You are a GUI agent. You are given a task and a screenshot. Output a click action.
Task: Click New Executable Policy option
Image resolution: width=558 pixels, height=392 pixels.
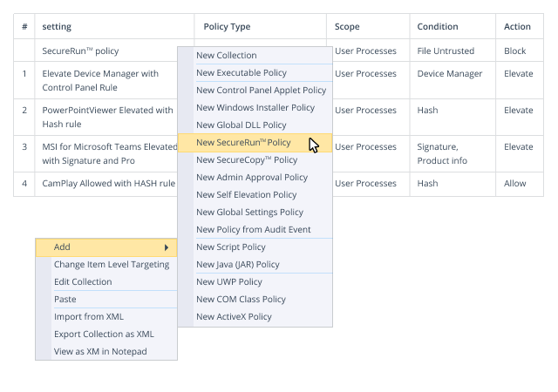click(242, 73)
